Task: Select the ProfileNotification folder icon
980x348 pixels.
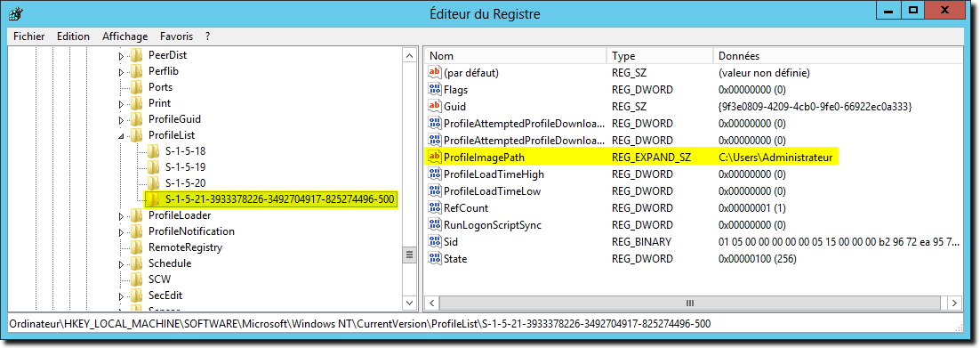Action: tap(136, 231)
